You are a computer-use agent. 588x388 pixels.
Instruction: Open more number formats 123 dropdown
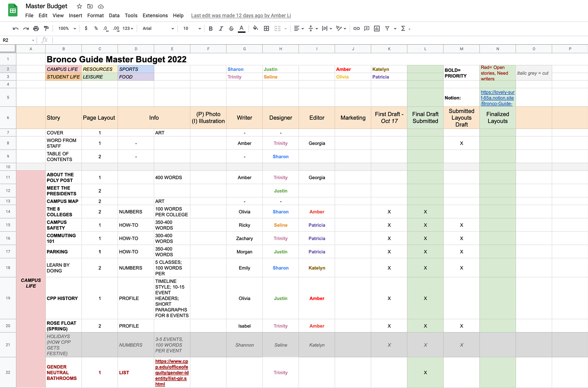tap(128, 28)
